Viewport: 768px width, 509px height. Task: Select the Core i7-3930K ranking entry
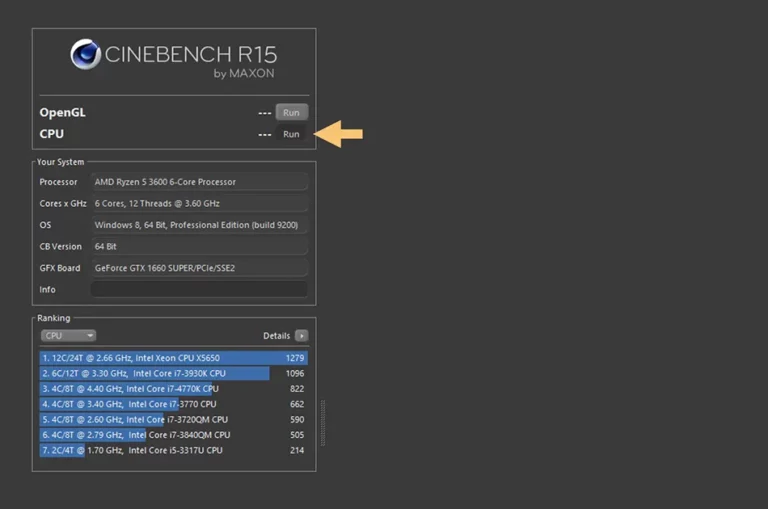tap(173, 373)
